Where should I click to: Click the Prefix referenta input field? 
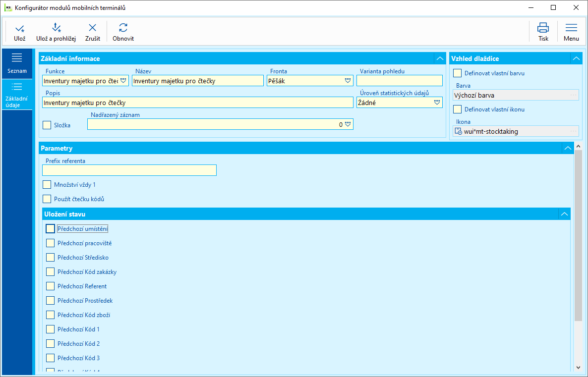pos(129,170)
